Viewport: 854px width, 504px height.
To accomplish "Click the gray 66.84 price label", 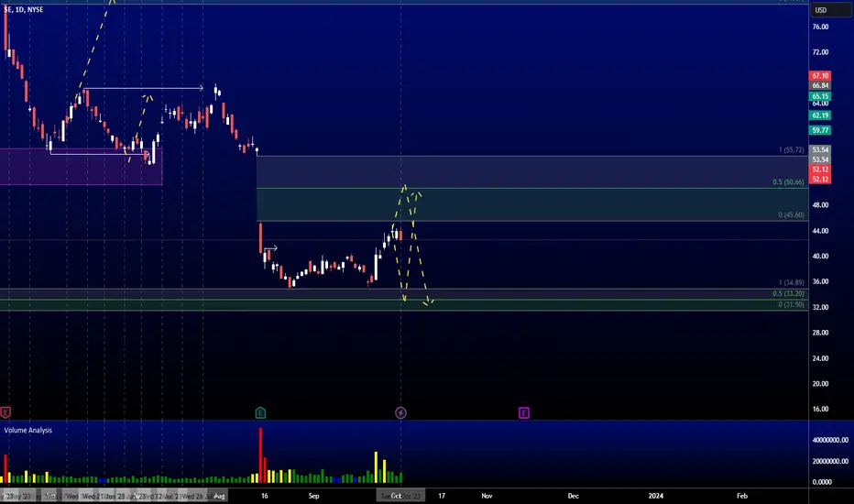I will (820, 85).
